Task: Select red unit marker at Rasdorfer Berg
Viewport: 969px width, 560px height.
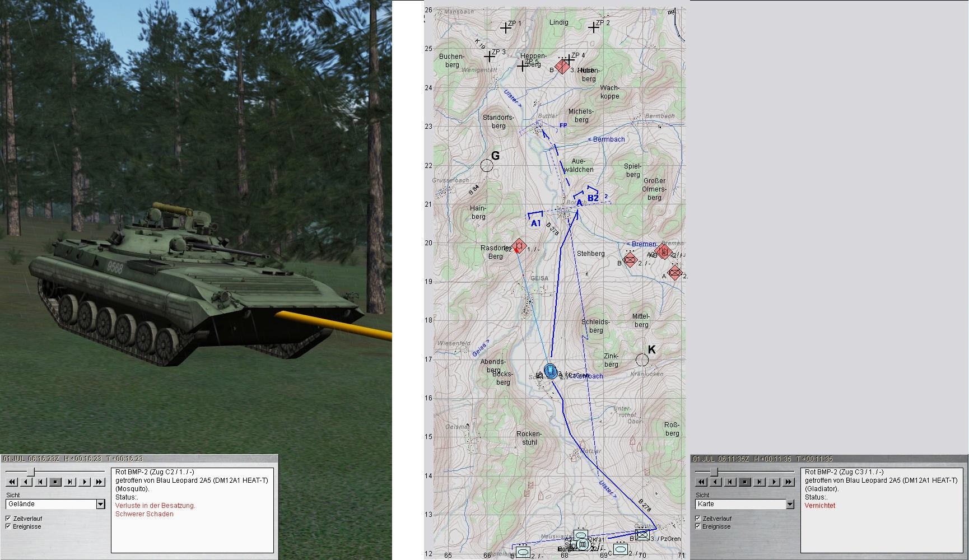Action: tap(519, 246)
